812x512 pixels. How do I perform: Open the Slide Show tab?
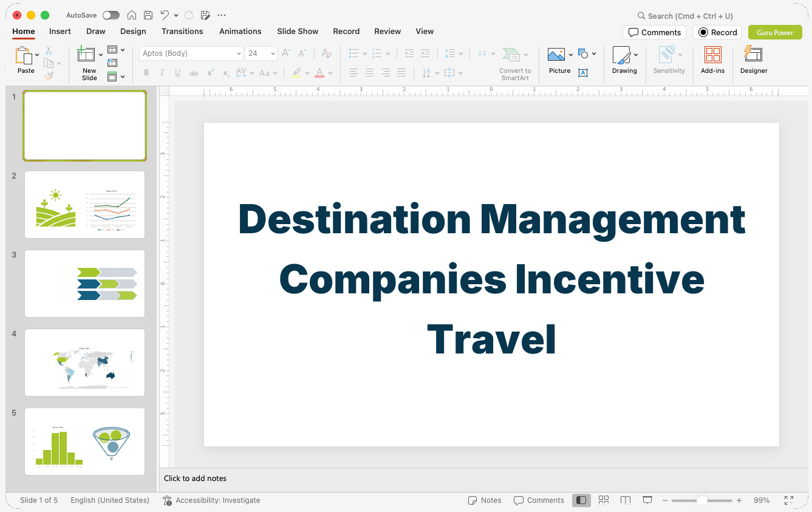(298, 31)
